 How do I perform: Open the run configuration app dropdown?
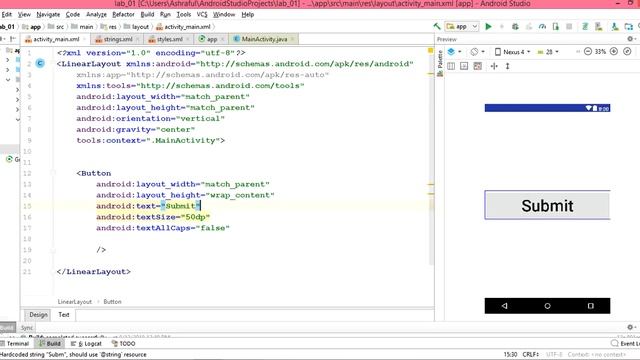click(462, 27)
